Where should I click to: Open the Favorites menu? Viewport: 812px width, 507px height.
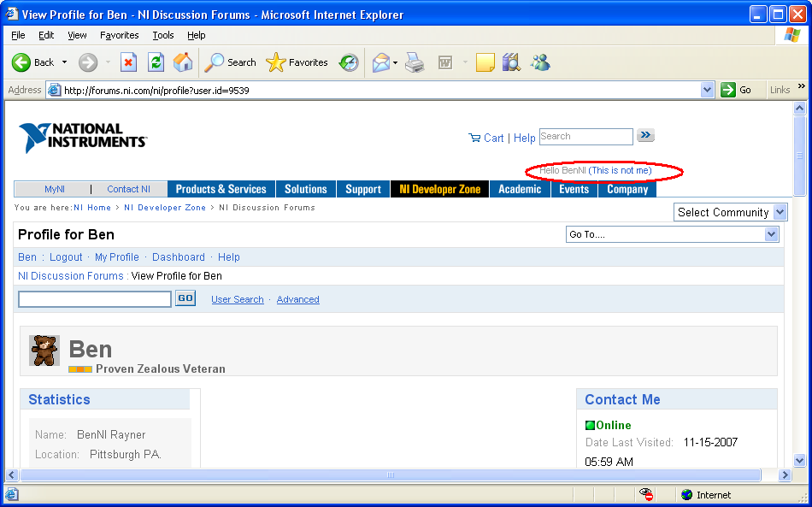[119, 35]
